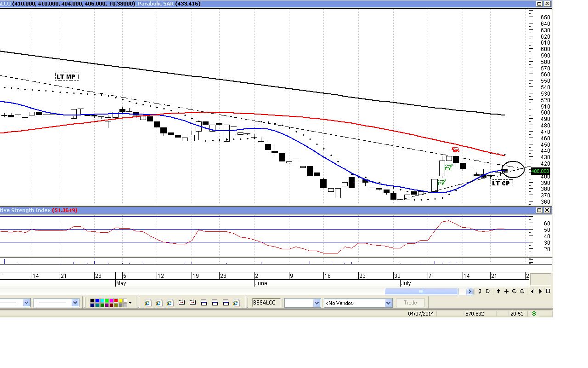
Task: Click the rescale Y-axis icon beside D
Action: point(480,291)
